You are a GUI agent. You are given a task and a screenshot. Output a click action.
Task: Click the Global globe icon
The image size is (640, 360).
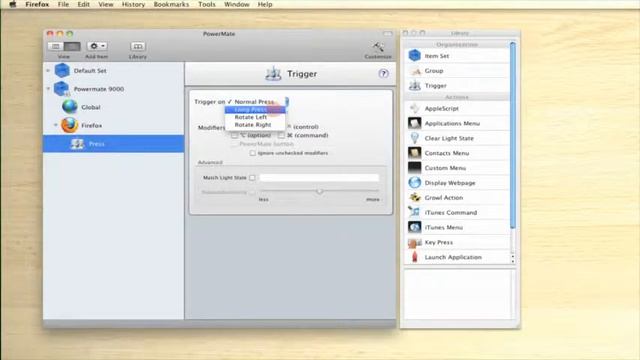[70, 107]
